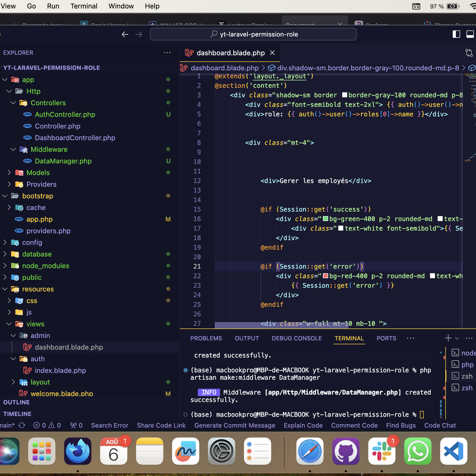The width and height of the screenshot is (476, 476).
Task: Add a new terminal with plus icon
Action: (x=448, y=338)
